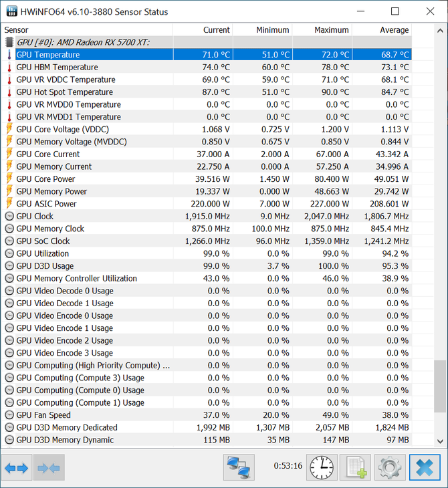The height and width of the screenshot is (488, 448).
Task: Select the GPU [#0]: AMD Radeon RX 5700 XT header row
Action: tap(207, 42)
